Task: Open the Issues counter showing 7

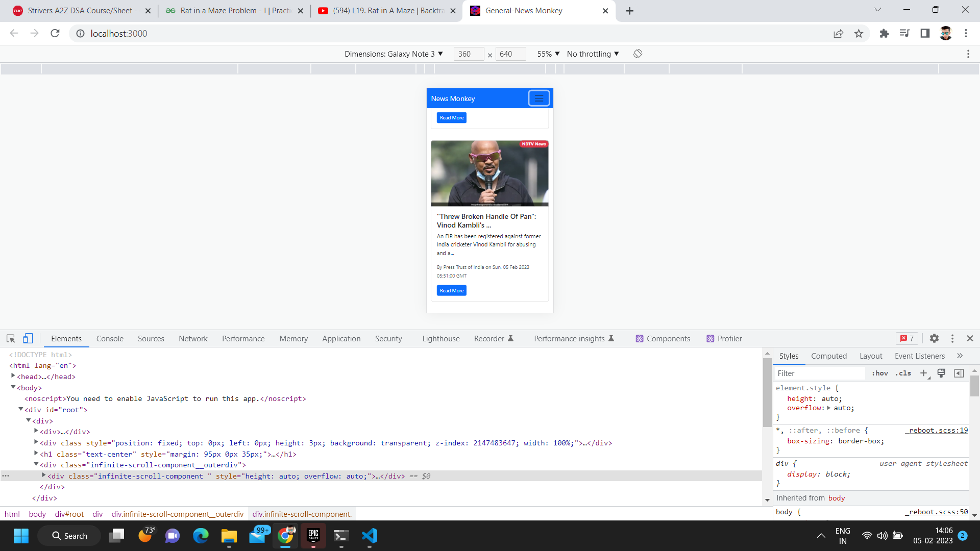Action: (907, 338)
